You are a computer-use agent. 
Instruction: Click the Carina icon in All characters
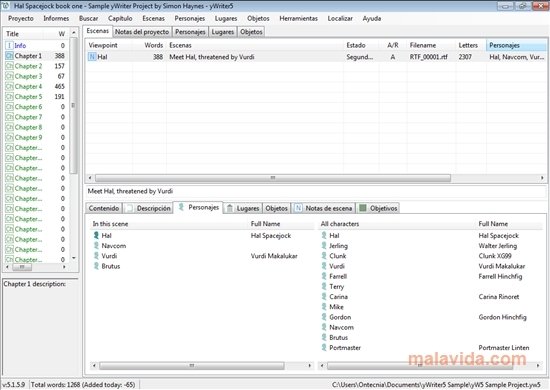click(x=324, y=296)
